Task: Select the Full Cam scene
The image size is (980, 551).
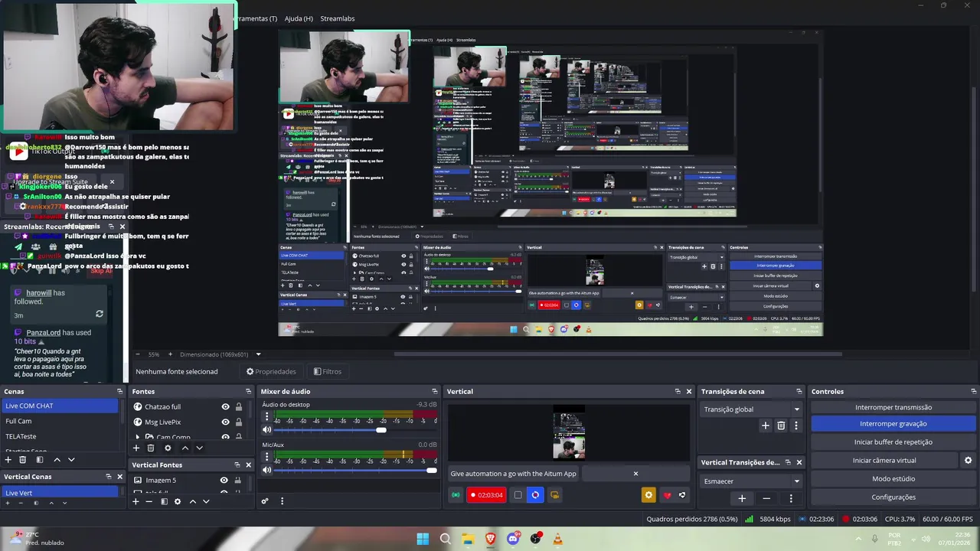Action: click(x=60, y=421)
